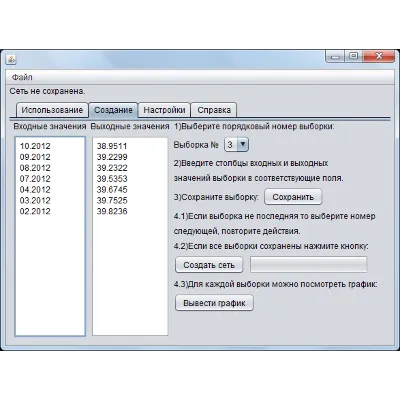Click the Вывести график button

click(214, 303)
